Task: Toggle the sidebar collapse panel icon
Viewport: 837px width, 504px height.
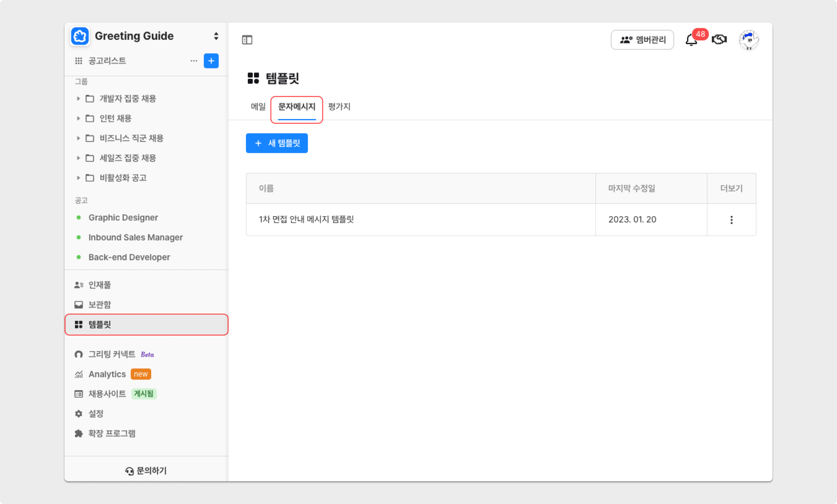Action: click(247, 40)
